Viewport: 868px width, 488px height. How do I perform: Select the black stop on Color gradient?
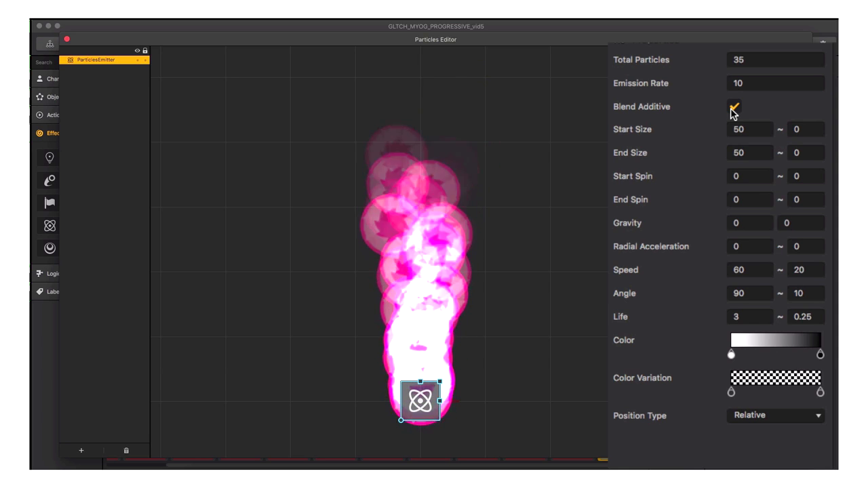[821, 354]
